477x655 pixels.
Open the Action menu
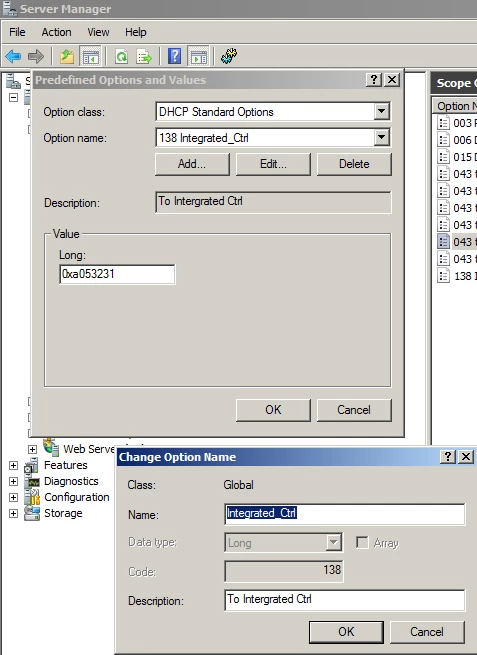pos(56,32)
